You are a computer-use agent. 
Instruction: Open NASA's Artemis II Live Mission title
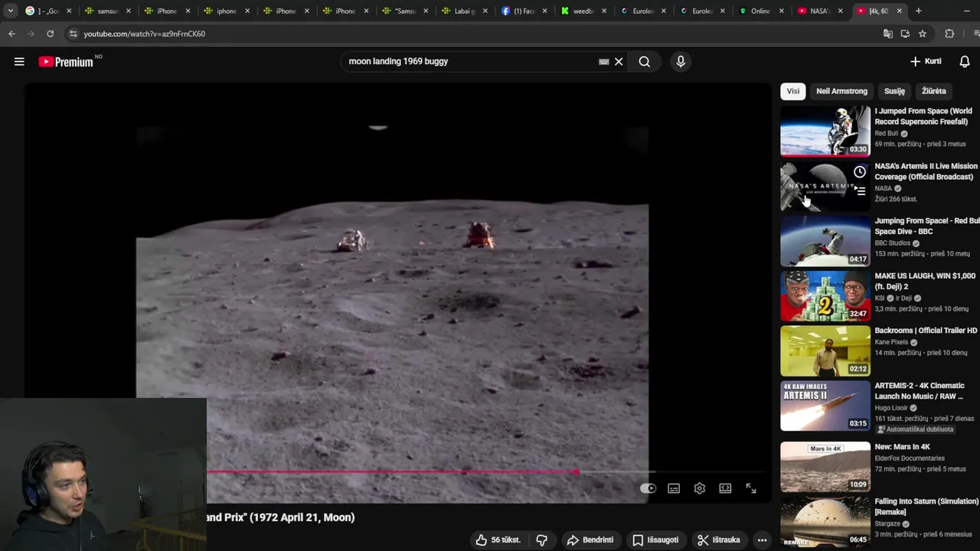926,171
